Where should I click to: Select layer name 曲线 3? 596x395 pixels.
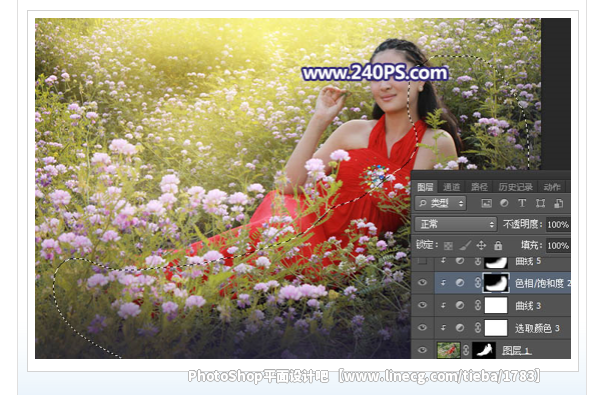coord(528,306)
